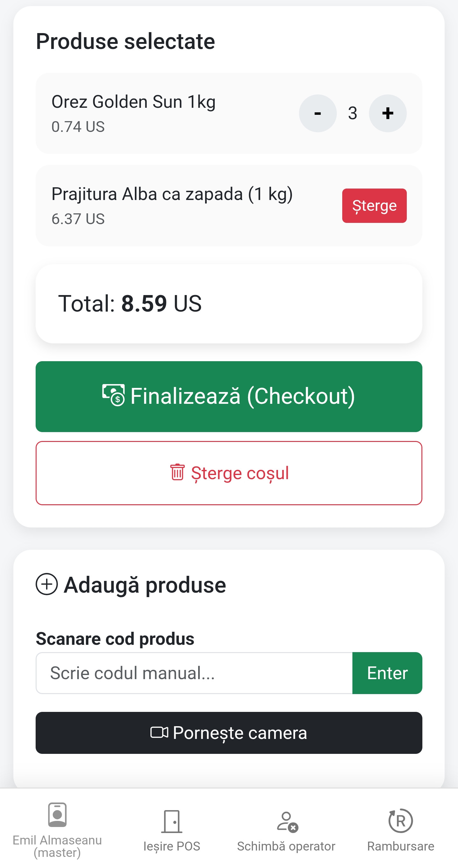
Task: Click the plus-circle icon beside Adaugă produse
Action: click(47, 584)
